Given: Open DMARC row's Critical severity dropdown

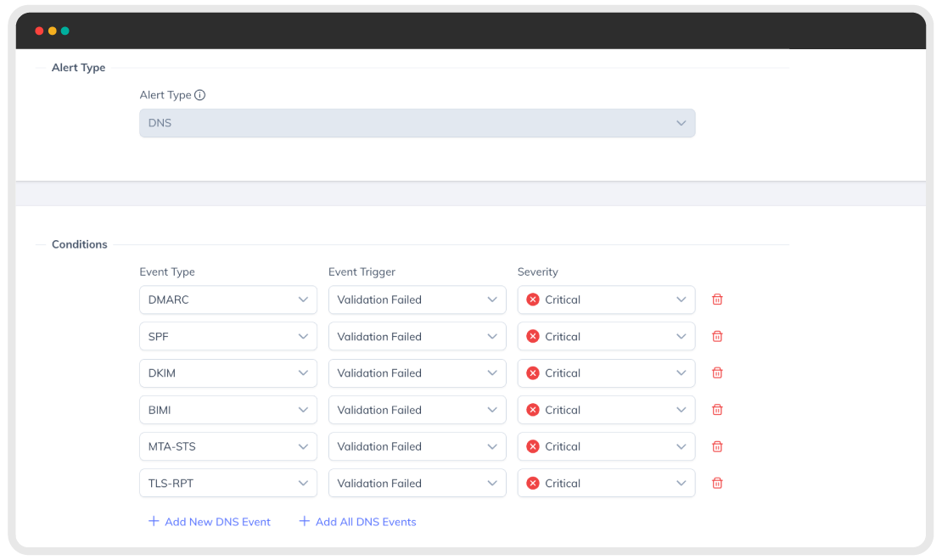Looking at the screenshot, I should pyautogui.click(x=607, y=300).
